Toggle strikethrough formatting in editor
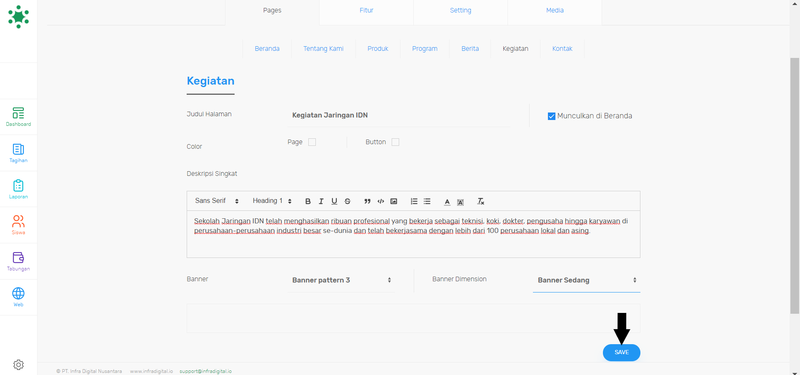Image resolution: width=800 pixels, height=375 pixels. pos(347,202)
